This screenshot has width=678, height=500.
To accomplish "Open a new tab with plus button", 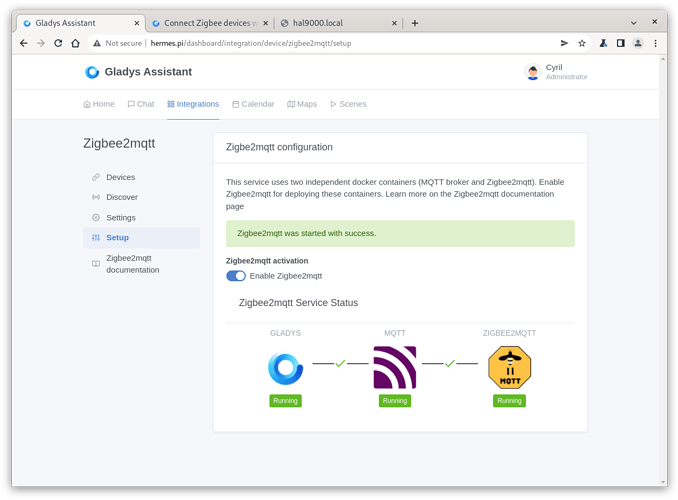I will pyautogui.click(x=415, y=23).
